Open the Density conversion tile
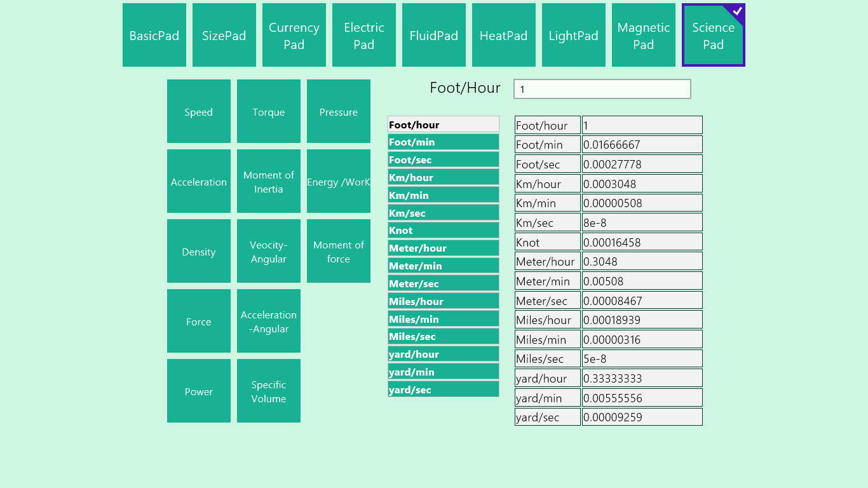 [199, 251]
